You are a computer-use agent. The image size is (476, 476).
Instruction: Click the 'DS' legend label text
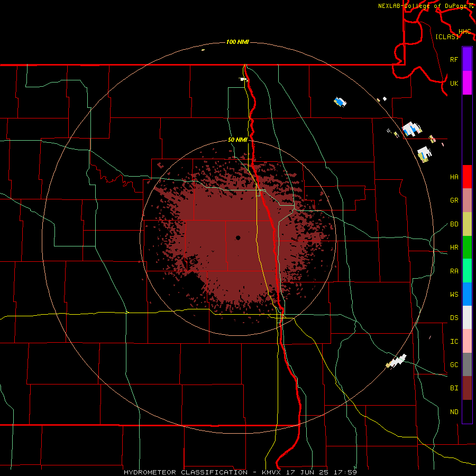tap(454, 317)
